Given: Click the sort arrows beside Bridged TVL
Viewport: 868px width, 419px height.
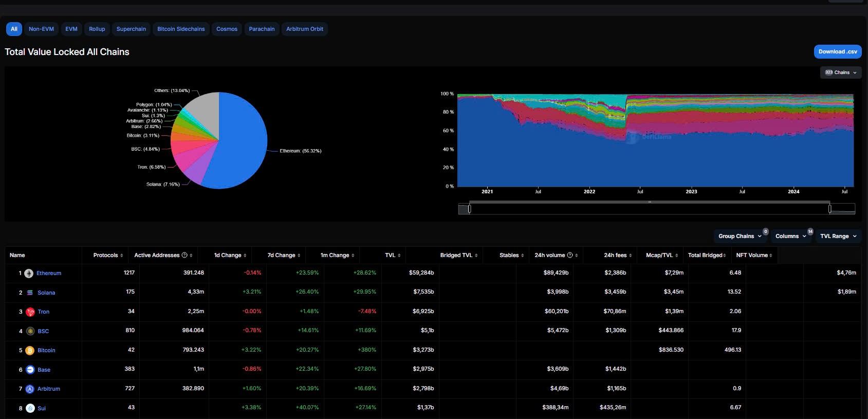Looking at the screenshot, I should [x=476, y=256].
